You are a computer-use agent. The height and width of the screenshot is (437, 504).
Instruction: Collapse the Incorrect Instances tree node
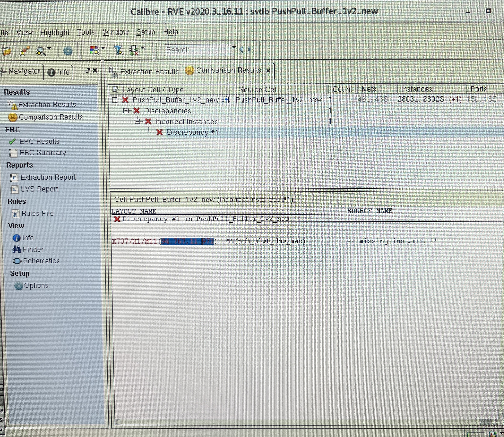tap(137, 121)
